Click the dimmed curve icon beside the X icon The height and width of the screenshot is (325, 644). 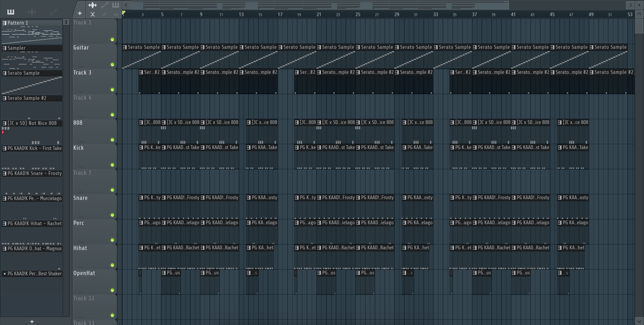pyautogui.click(x=104, y=15)
